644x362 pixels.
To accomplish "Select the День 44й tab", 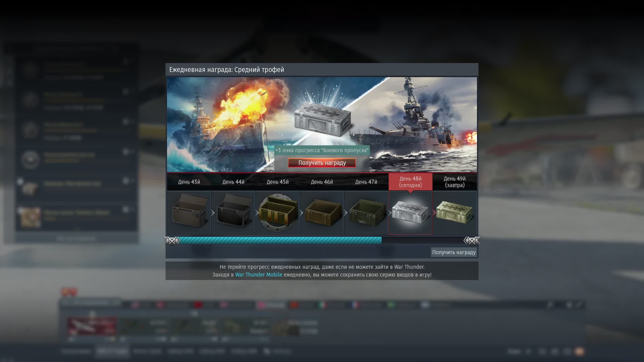I will click(x=233, y=182).
